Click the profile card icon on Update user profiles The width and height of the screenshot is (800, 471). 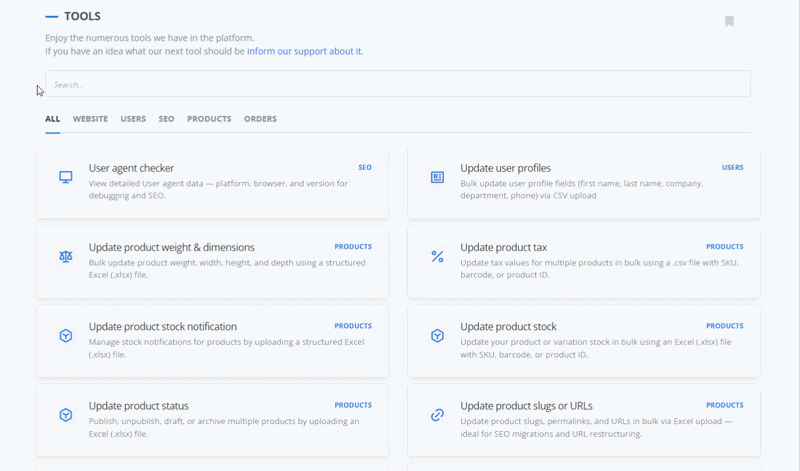click(x=437, y=177)
